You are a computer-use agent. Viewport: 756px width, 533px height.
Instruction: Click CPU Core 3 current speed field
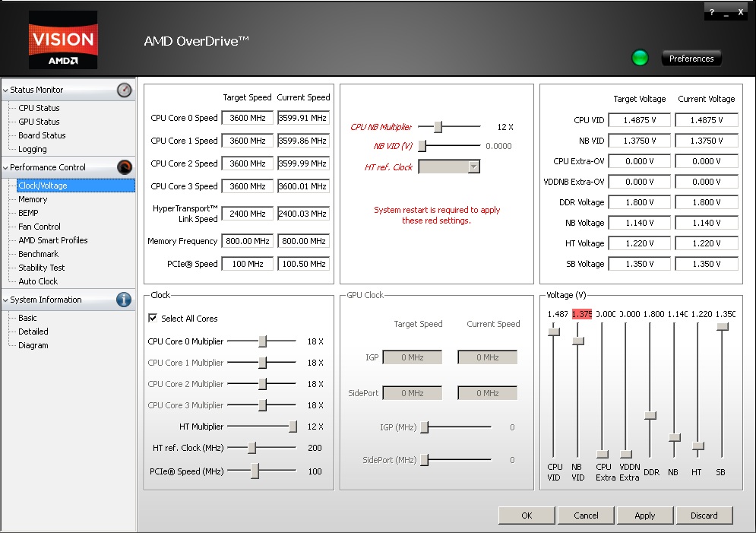pos(303,186)
